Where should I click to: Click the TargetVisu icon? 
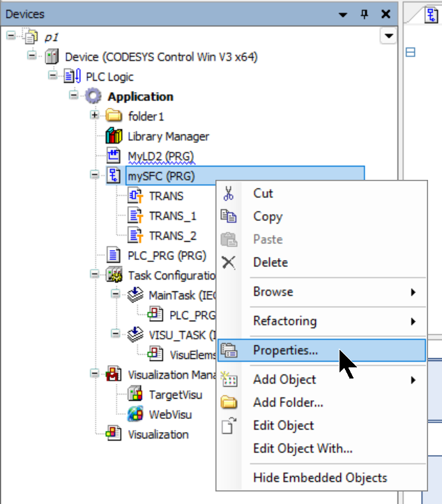(x=135, y=394)
